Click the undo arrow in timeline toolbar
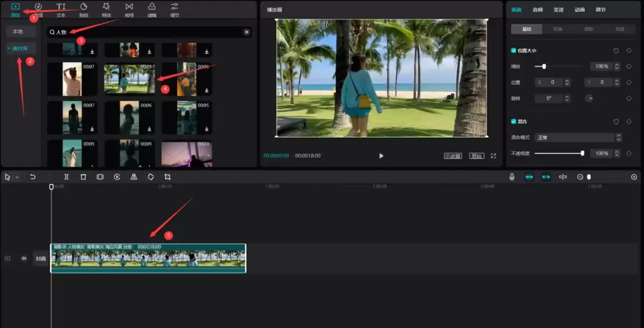 click(33, 177)
